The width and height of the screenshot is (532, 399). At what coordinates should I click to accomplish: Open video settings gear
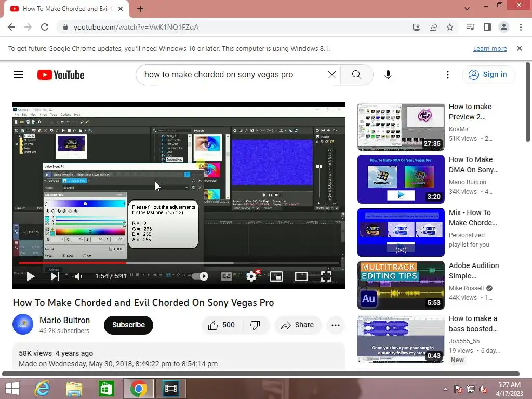251,276
